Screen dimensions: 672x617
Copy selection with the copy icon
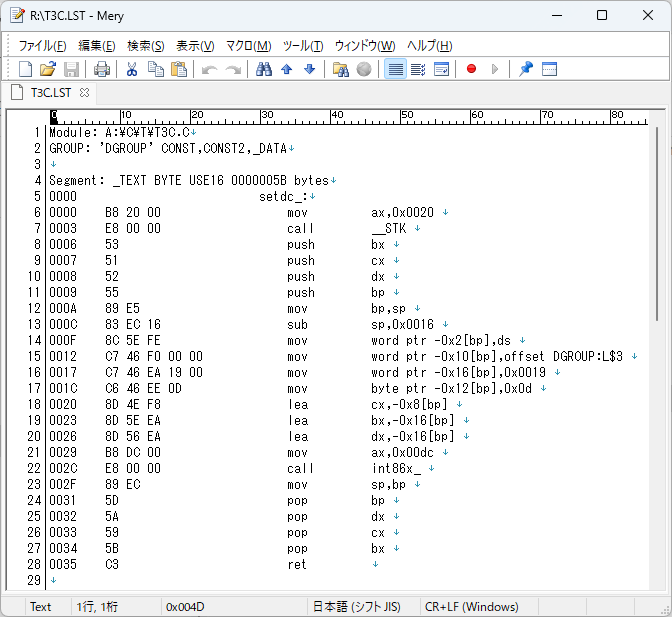coord(156,69)
